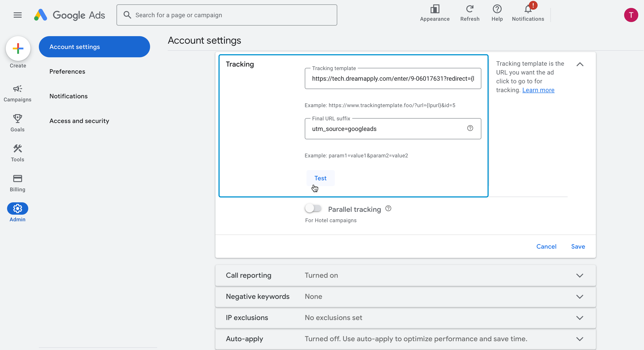Click the 'Example: param1=value1&param2=value2' text
The image size is (644, 350).
pyautogui.click(x=356, y=156)
